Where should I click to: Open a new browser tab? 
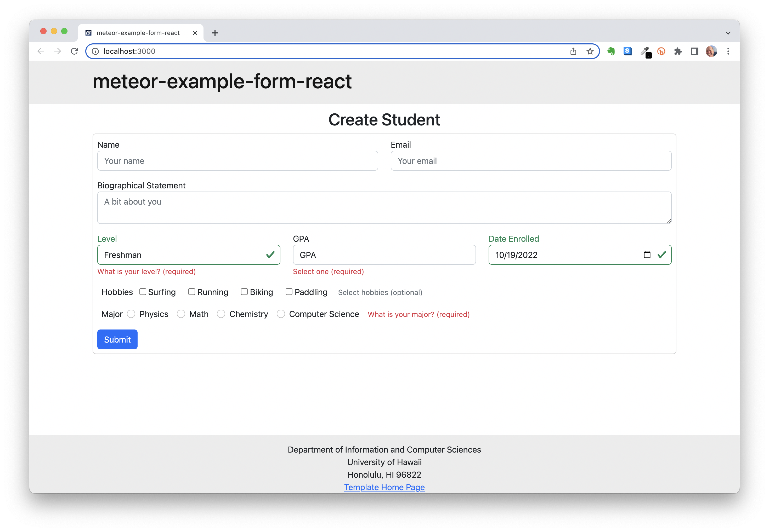point(215,33)
